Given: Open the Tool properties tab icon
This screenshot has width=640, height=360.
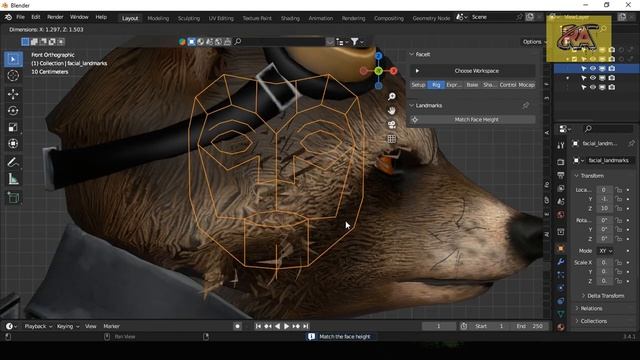Looking at the screenshot, I should point(561,145).
